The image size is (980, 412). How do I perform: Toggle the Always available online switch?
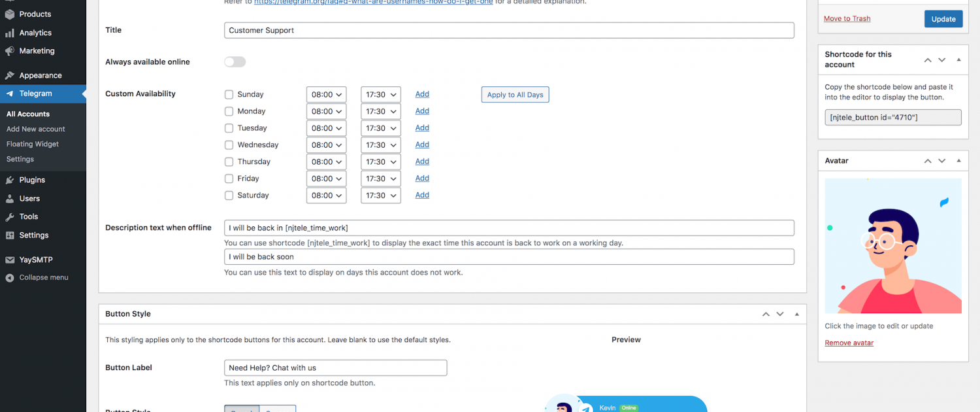tap(235, 61)
